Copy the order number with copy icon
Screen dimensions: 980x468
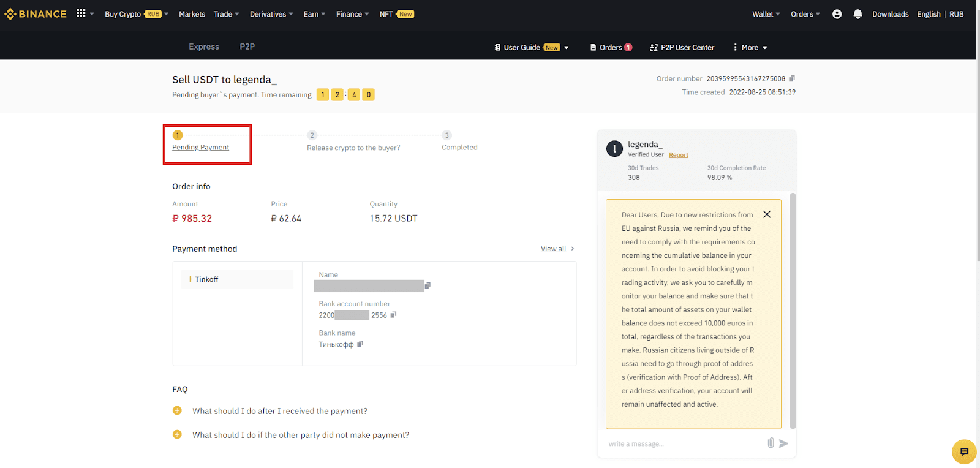pyautogui.click(x=791, y=78)
